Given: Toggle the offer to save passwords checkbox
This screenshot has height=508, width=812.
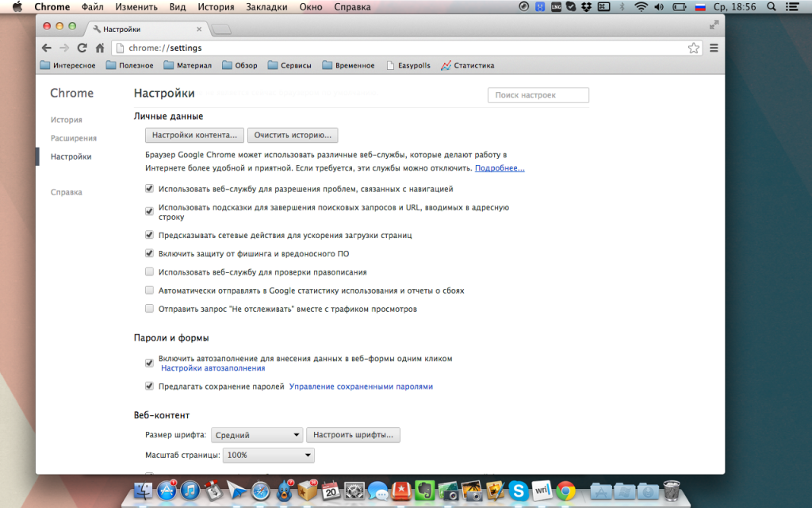Looking at the screenshot, I should click(149, 387).
